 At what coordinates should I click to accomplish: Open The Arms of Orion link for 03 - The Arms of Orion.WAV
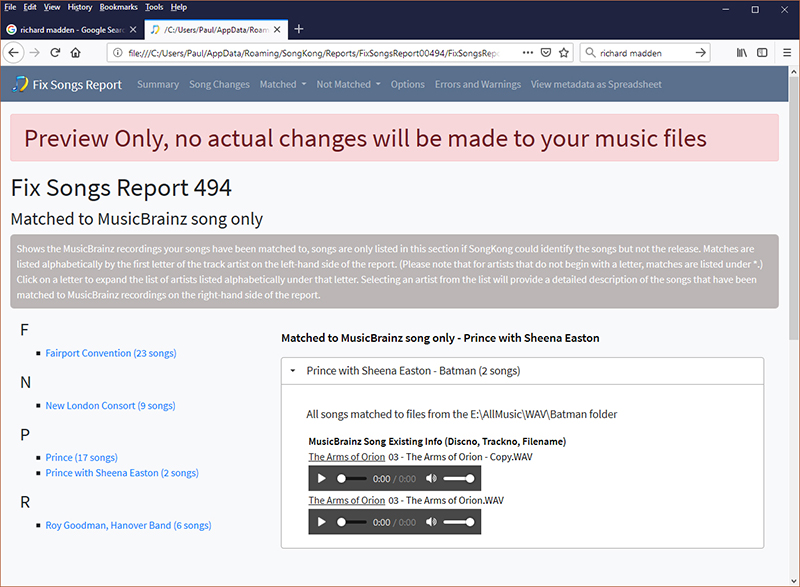coord(346,500)
